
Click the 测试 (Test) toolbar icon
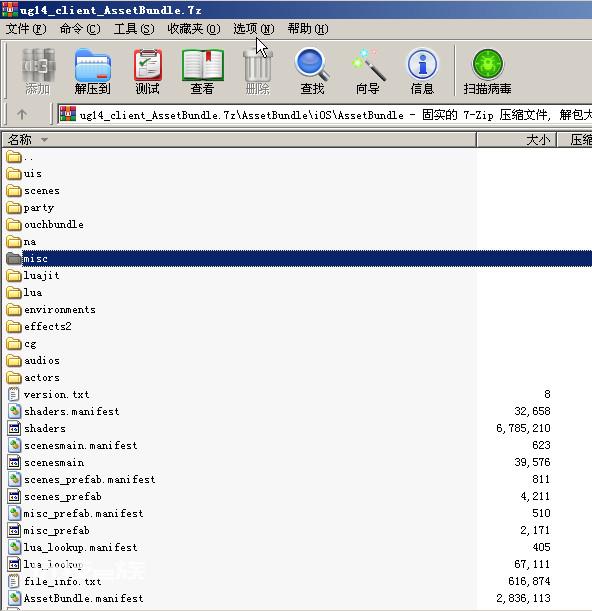pos(147,71)
